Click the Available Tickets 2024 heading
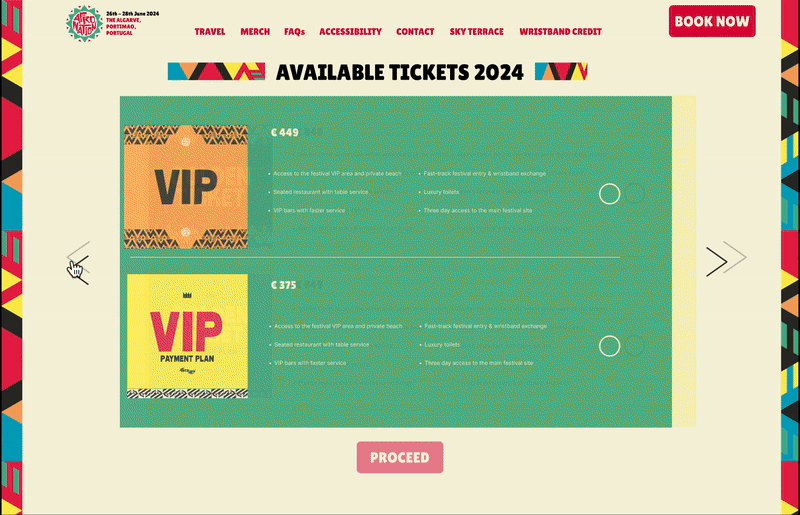 (399, 72)
